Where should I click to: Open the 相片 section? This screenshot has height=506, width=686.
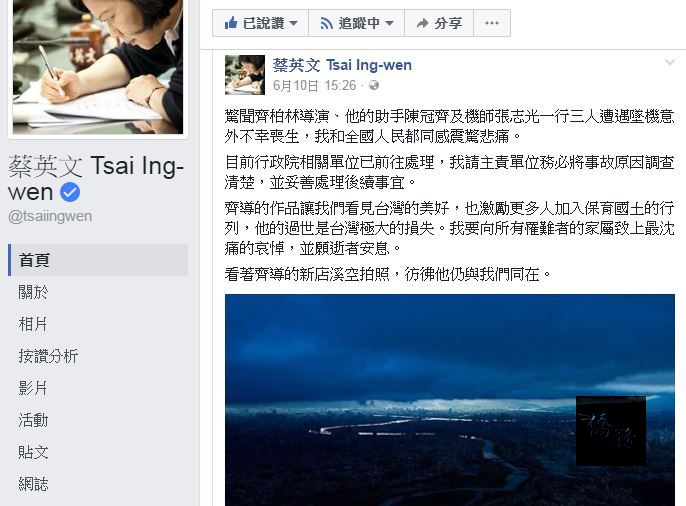click(x=33, y=324)
